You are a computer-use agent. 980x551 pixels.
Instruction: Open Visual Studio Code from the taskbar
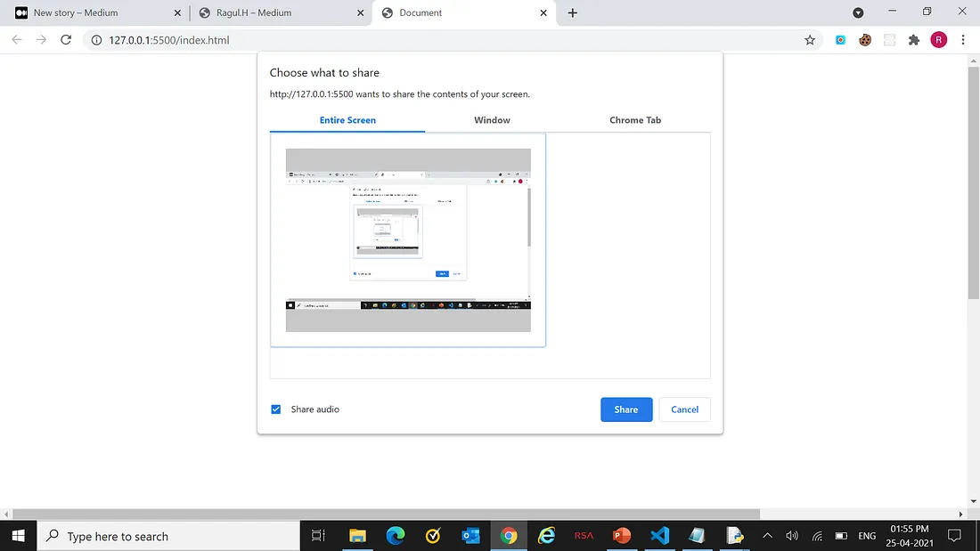click(x=659, y=536)
